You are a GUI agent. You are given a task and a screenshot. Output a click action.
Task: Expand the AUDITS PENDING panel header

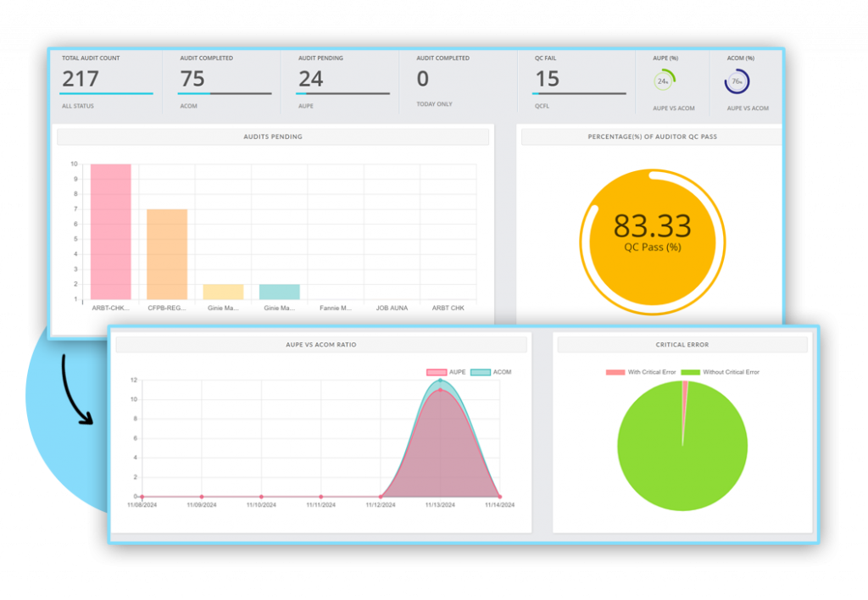coord(273,136)
